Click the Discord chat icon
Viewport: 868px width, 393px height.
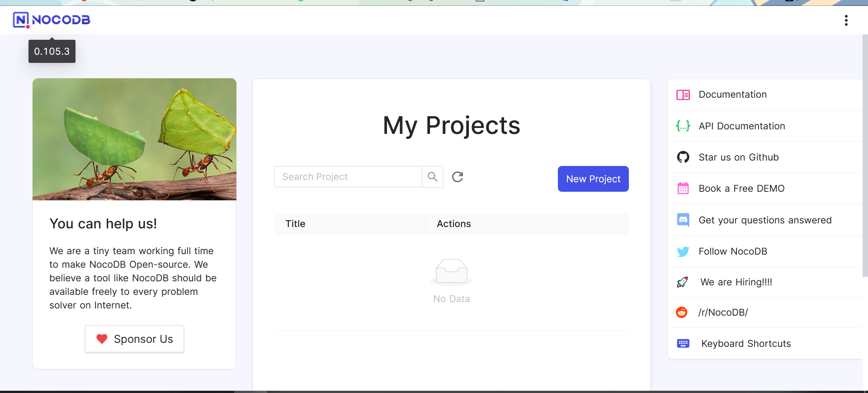pos(683,220)
